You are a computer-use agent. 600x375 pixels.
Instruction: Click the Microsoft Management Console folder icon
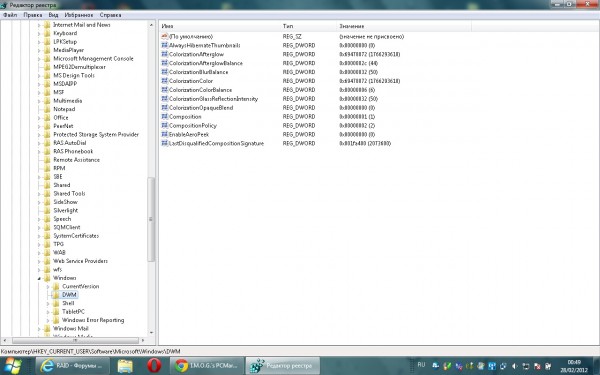pyautogui.click(x=47, y=58)
